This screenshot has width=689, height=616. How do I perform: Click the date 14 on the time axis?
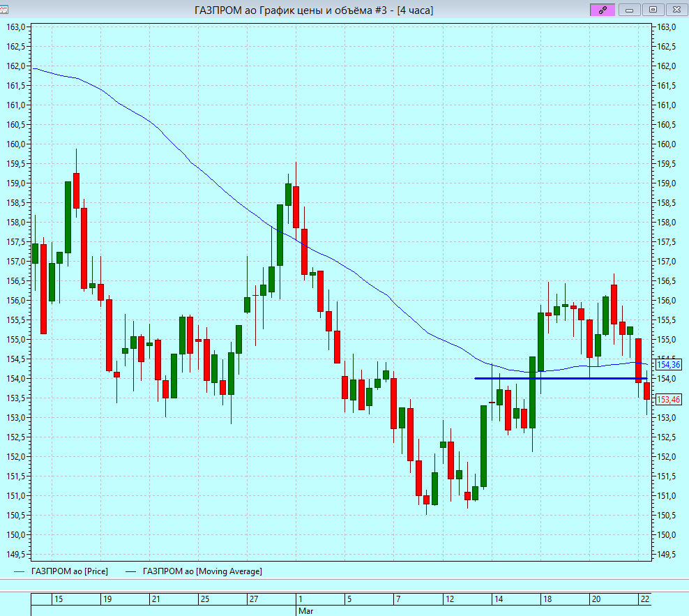pos(499,599)
